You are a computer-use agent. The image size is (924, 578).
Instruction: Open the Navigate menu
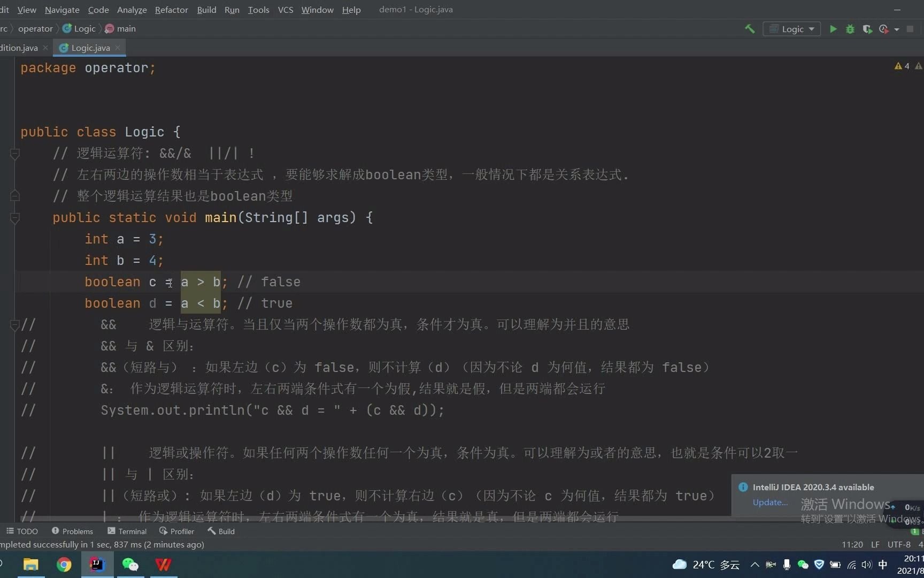click(x=62, y=10)
